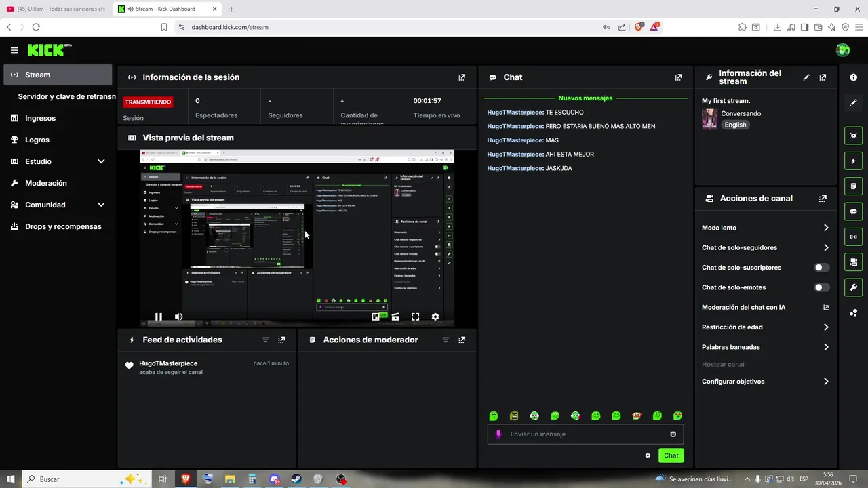This screenshot has width=868, height=488.
Task: Toggle the session broadcast widget in right rail
Action: point(853,237)
